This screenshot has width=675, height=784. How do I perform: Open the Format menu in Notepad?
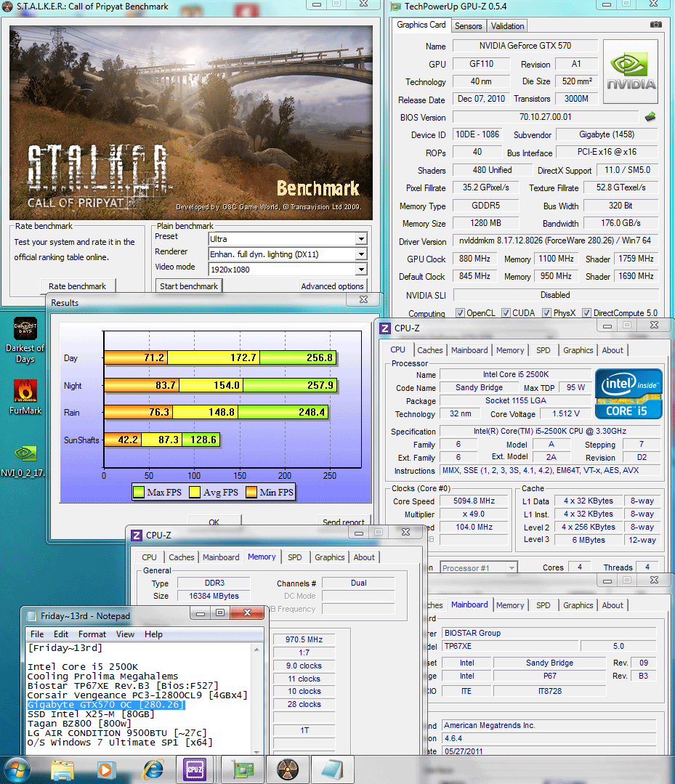click(92, 634)
